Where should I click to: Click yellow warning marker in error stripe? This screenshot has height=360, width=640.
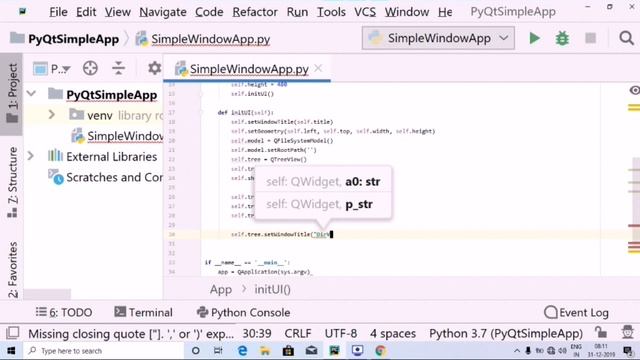pos(634,108)
